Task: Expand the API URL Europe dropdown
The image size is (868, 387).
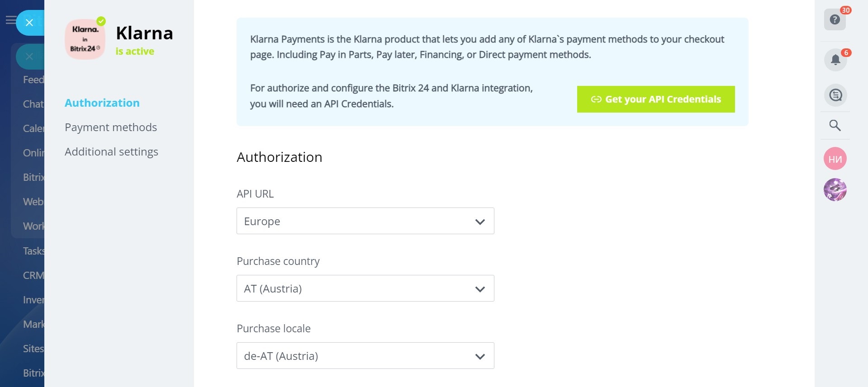Action: pyautogui.click(x=365, y=221)
